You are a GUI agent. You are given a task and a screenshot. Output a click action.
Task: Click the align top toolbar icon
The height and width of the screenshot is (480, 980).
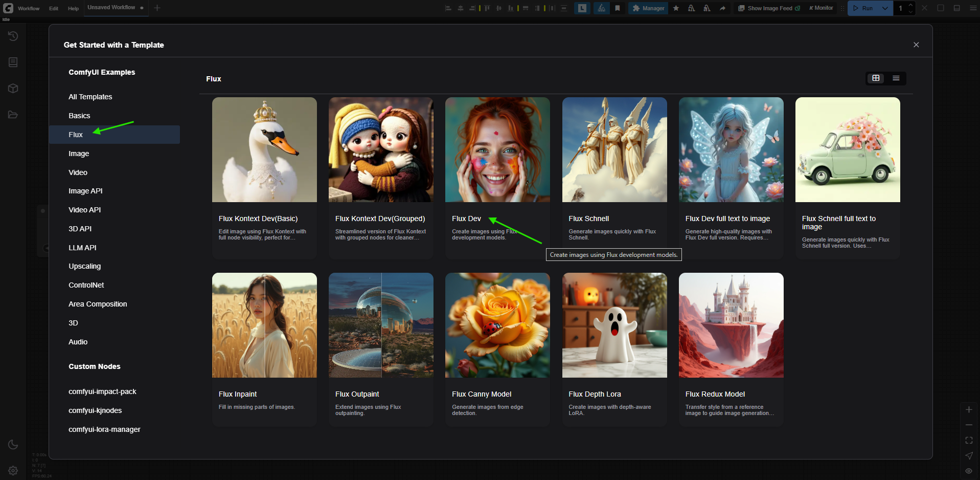(487, 8)
